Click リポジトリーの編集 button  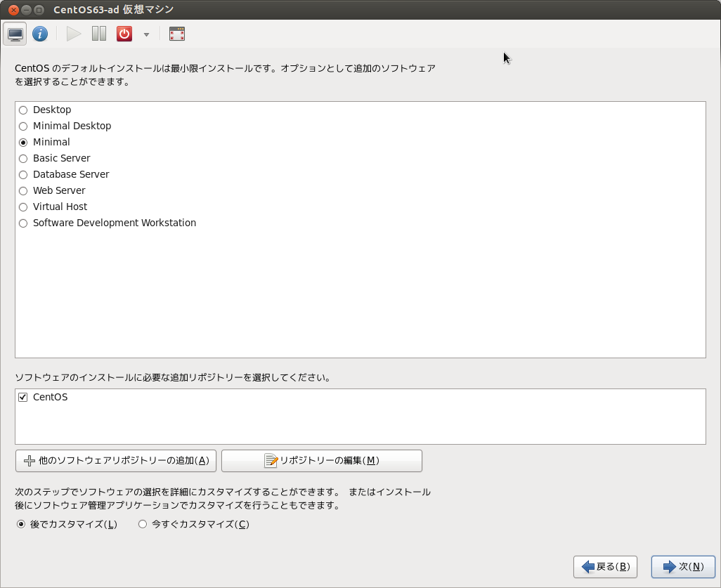pos(321,461)
